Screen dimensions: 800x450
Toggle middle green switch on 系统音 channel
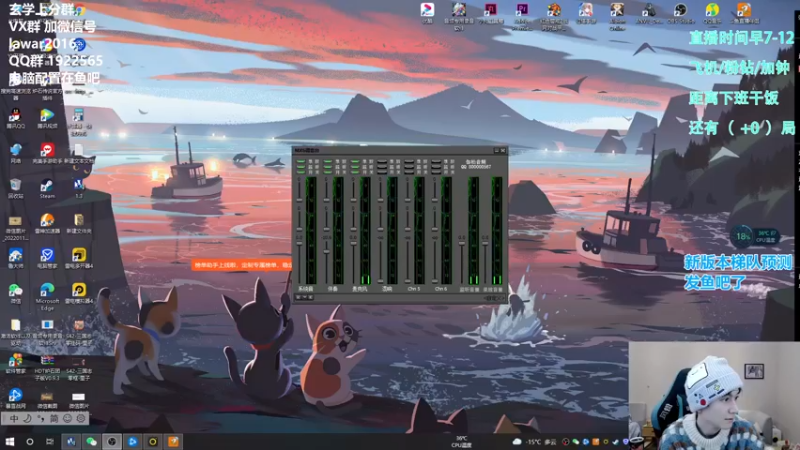[301, 166]
